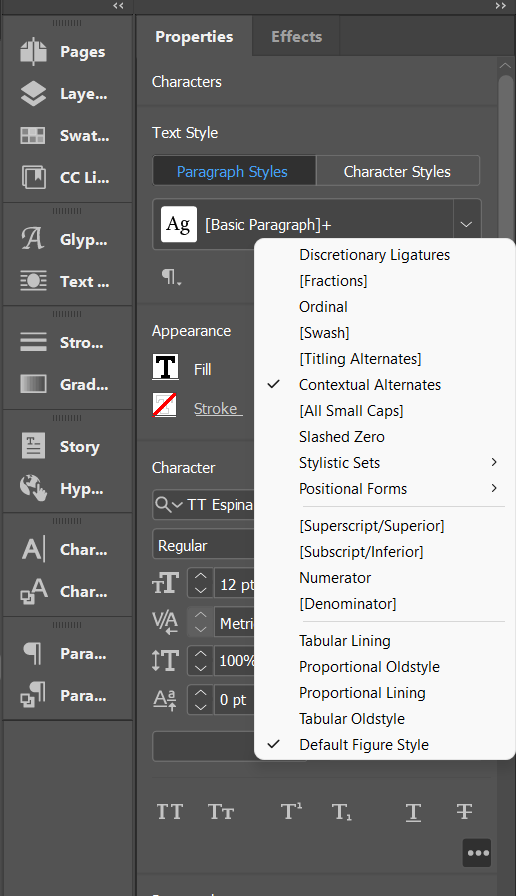Apply Small Caps formatting
The width and height of the screenshot is (516, 896).
(x=221, y=811)
